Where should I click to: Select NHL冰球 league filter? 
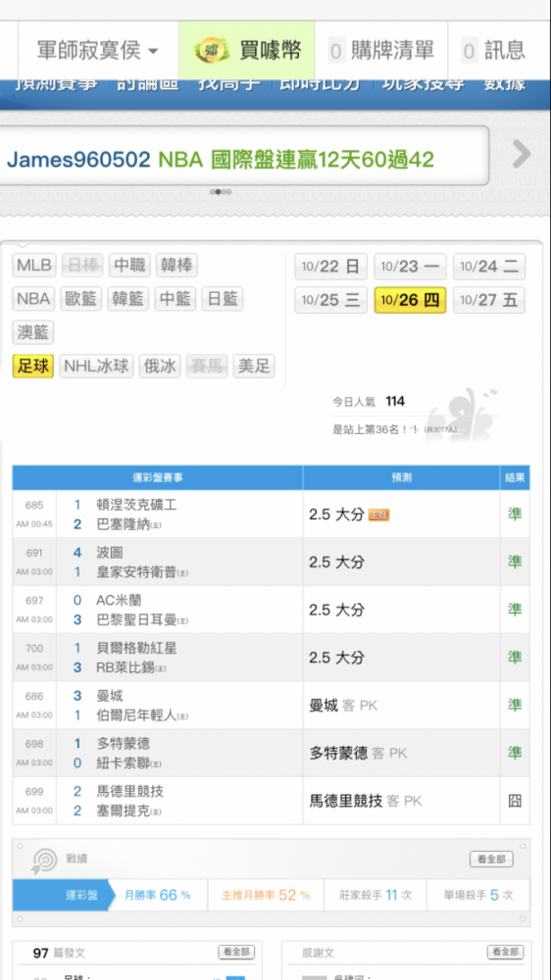point(96,367)
